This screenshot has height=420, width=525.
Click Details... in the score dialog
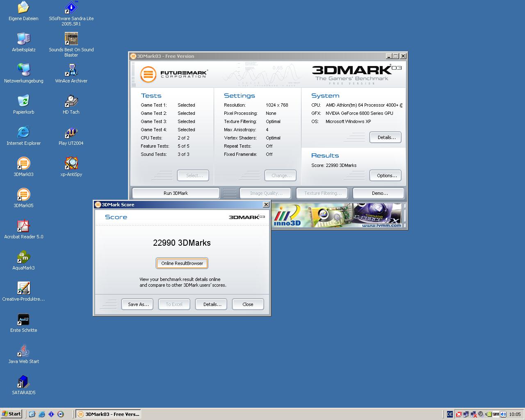pos(211,304)
